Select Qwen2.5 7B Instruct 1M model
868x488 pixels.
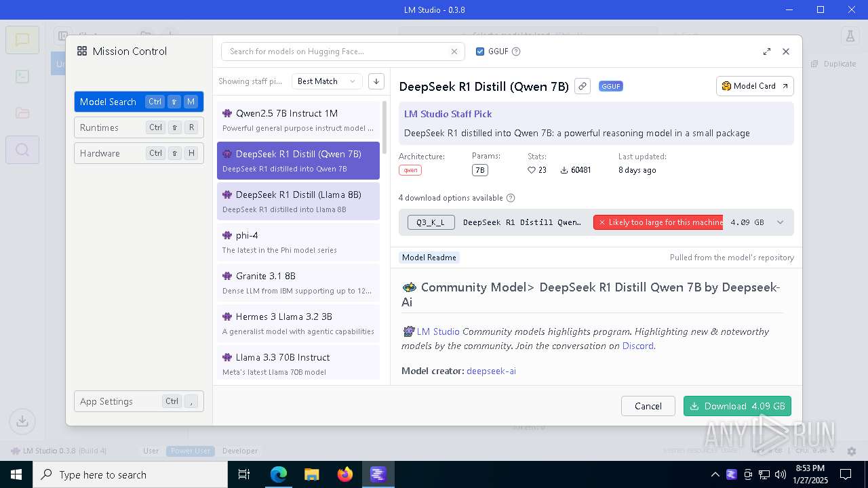(x=298, y=120)
